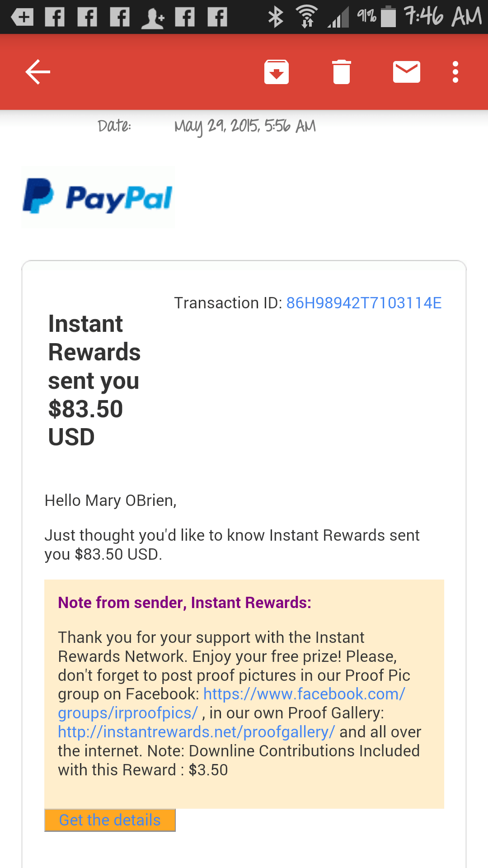Click the Get the details button
The width and height of the screenshot is (488, 868).
110,820
